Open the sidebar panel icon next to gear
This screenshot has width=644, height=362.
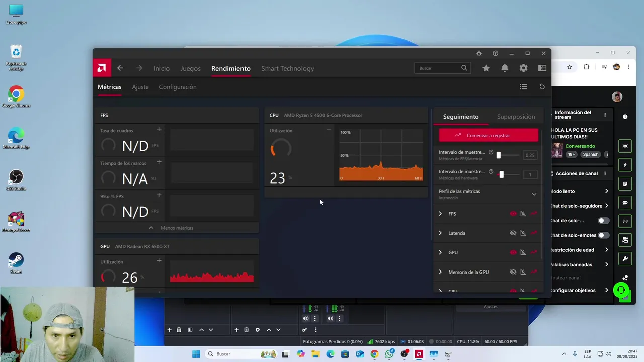[542, 68]
